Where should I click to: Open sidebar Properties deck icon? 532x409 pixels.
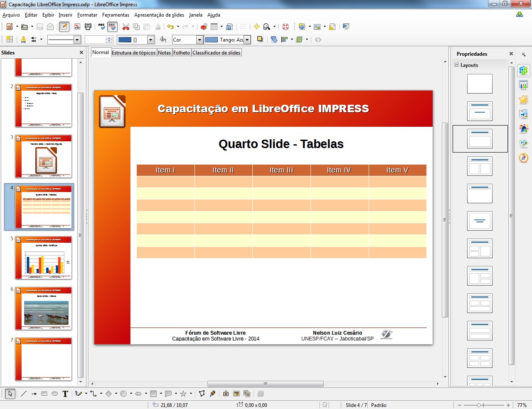tap(524, 70)
